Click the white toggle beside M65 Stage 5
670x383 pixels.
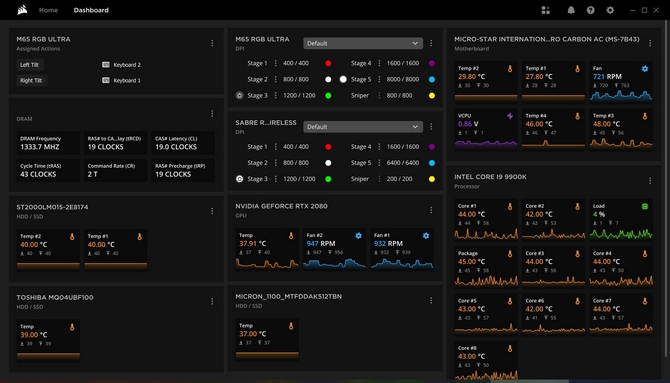[x=343, y=79]
